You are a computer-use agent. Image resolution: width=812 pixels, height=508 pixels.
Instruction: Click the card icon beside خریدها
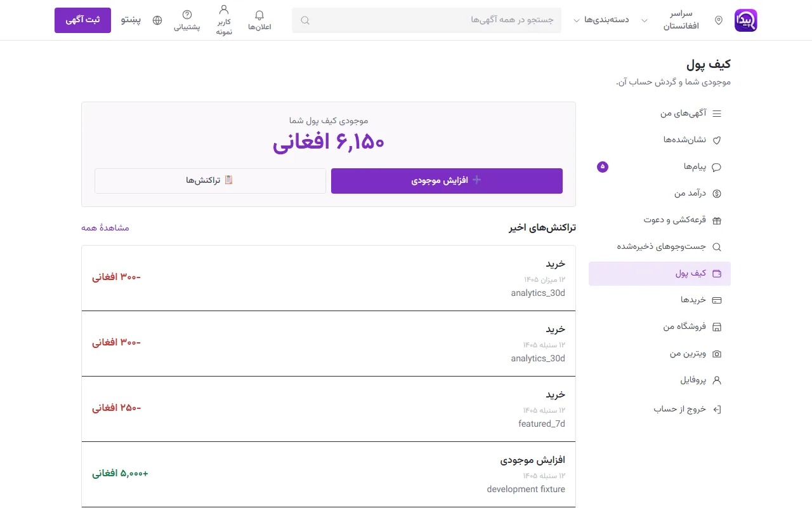point(717,300)
